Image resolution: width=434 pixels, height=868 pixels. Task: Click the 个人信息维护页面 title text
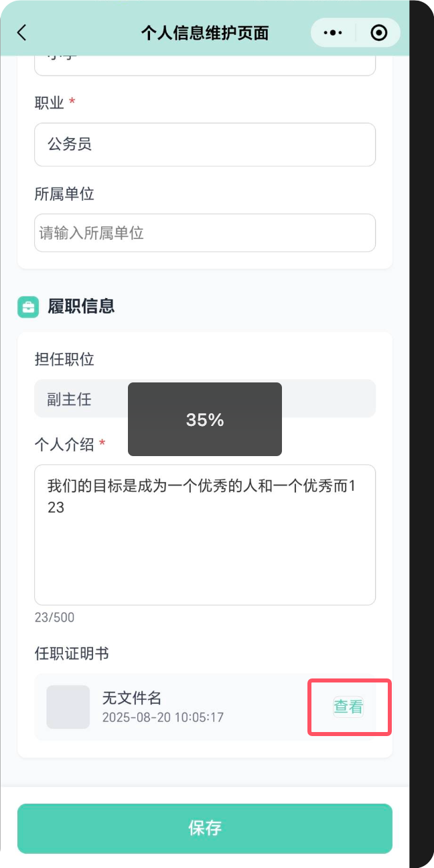pos(204,32)
